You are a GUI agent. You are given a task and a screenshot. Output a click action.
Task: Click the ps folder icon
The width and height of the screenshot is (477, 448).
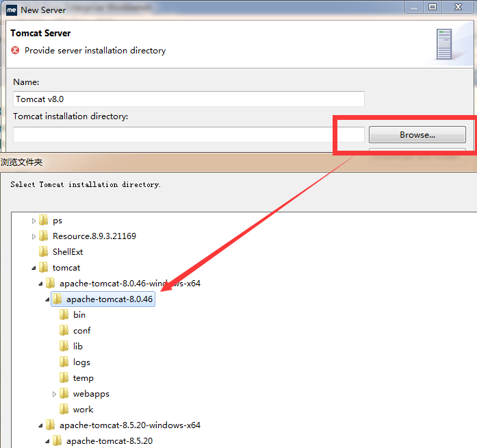[x=44, y=220]
